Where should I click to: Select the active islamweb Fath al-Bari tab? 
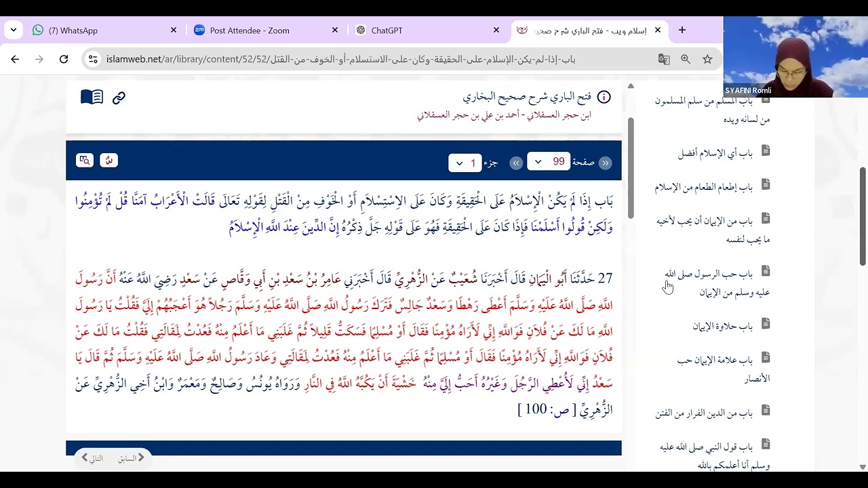590,30
